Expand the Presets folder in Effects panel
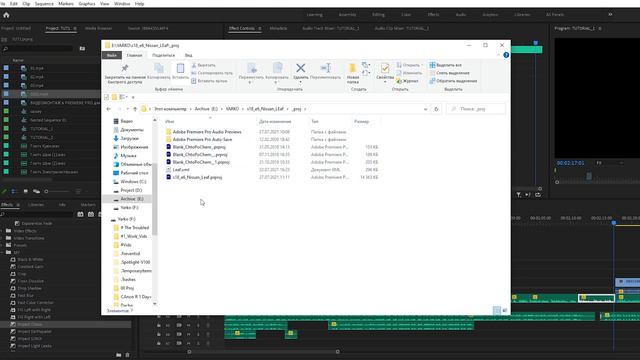The width and height of the screenshot is (640, 360). pyautogui.click(x=2, y=245)
